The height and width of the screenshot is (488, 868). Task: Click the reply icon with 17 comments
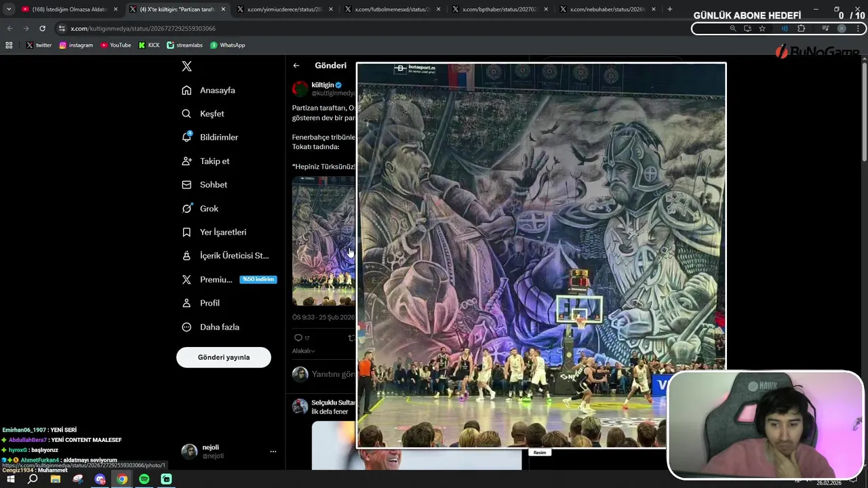tap(298, 338)
